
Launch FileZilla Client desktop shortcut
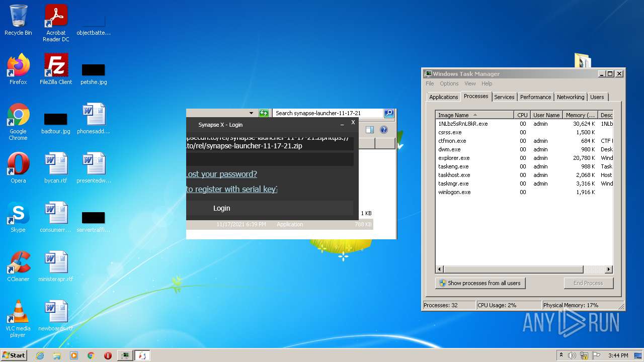coord(56,69)
